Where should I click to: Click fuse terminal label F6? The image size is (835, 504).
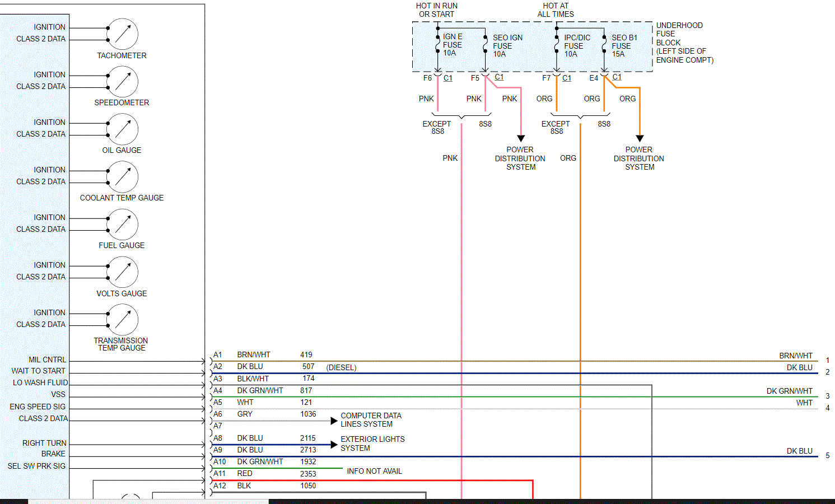tap(427, 78)
